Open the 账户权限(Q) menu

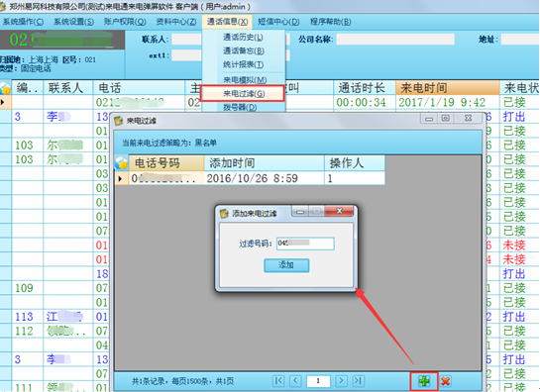pyautogui.click(x=125, y=22)
